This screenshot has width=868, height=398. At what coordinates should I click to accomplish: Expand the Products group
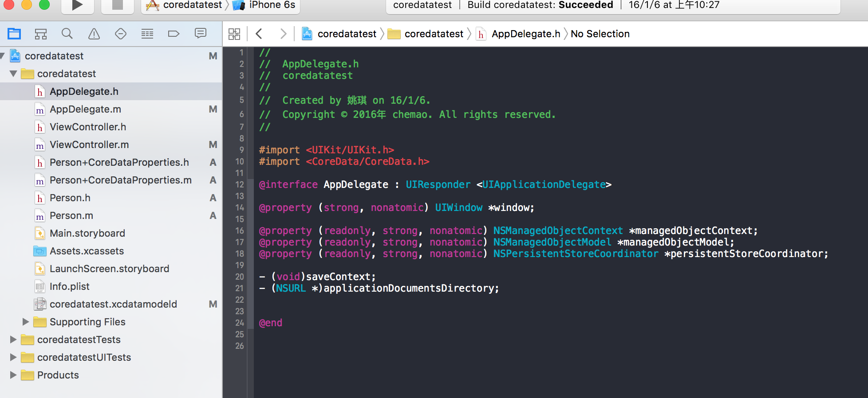(13, 375)
